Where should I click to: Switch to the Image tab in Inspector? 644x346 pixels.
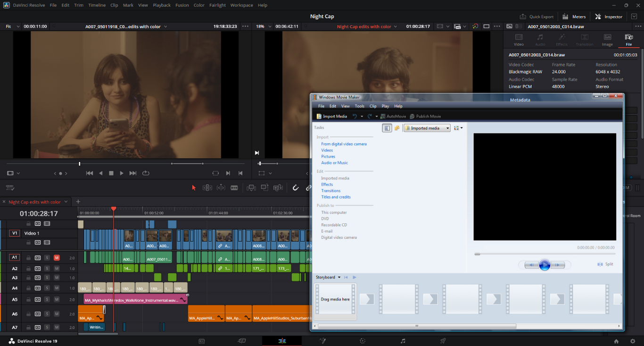pos(607,40)
